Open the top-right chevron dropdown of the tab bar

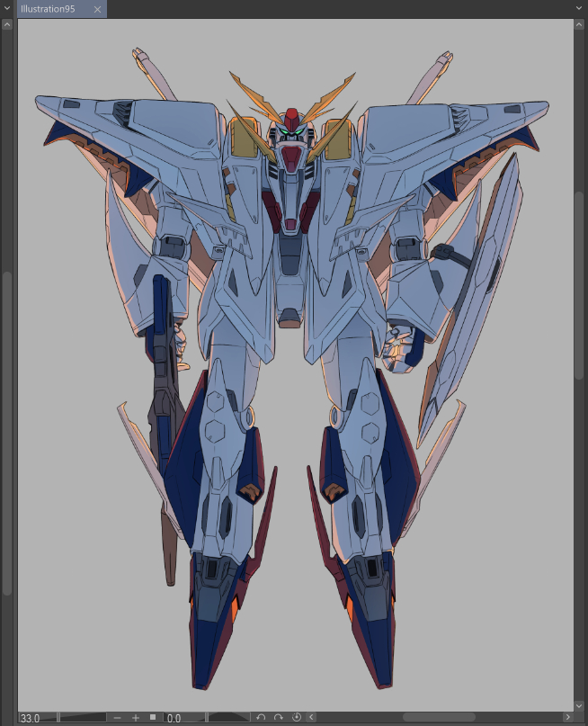tap(580, 8)
